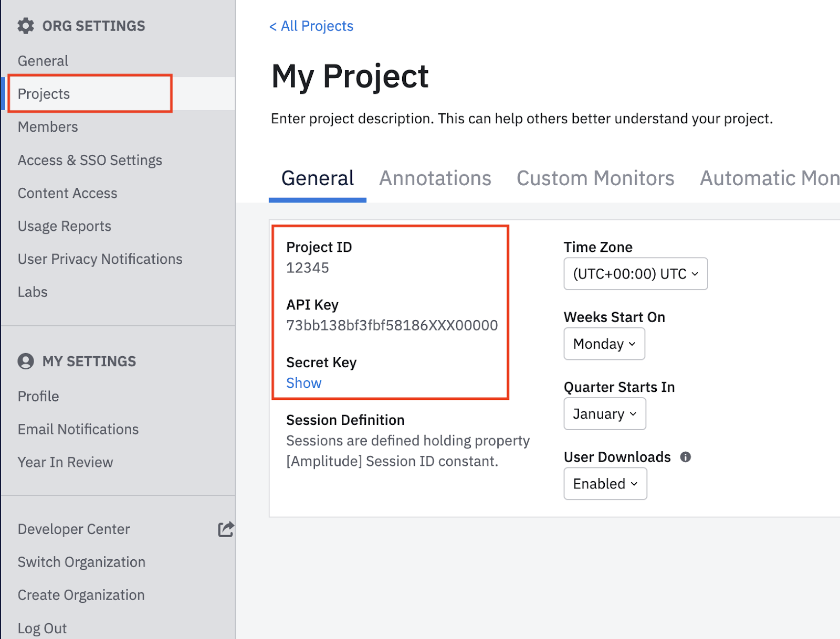Select Projects in Org Settings
Screen dimensions: 840x639
click(44, 94)
